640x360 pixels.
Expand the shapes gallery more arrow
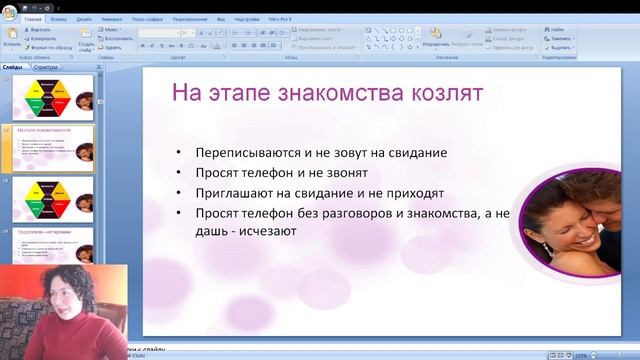coord(418,47)
